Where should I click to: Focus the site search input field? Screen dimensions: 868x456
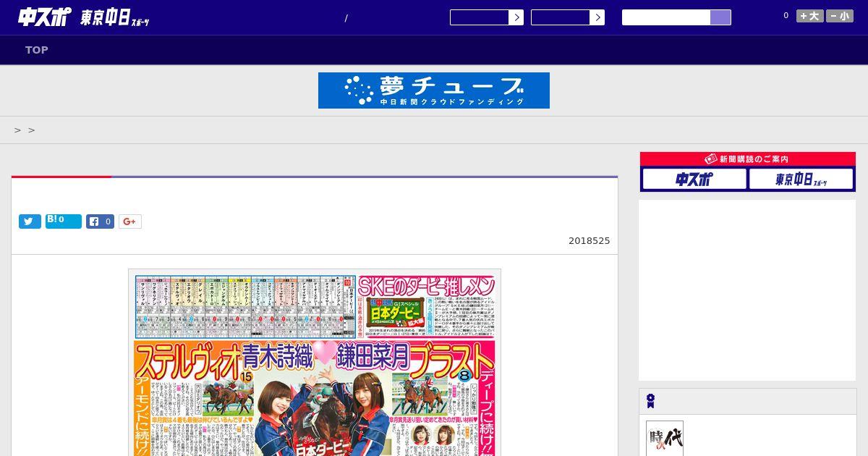tap(666, 17)
